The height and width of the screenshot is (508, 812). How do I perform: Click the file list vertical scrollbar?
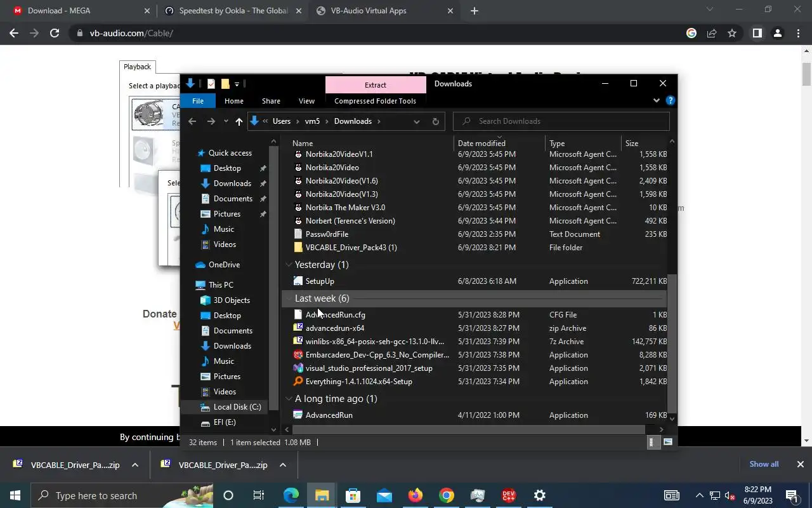coord(672,343)
